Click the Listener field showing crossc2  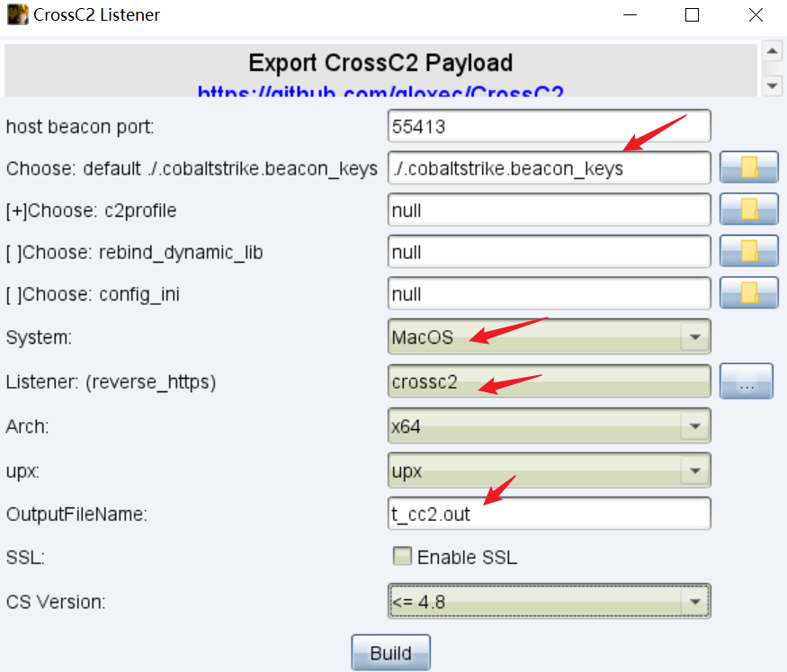click(549, 381)
